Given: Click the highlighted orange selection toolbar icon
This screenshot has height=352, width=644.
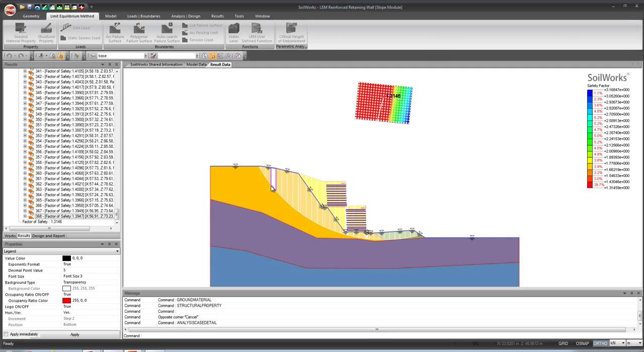Looking at the screenshot, I should (x=212, y=56).
